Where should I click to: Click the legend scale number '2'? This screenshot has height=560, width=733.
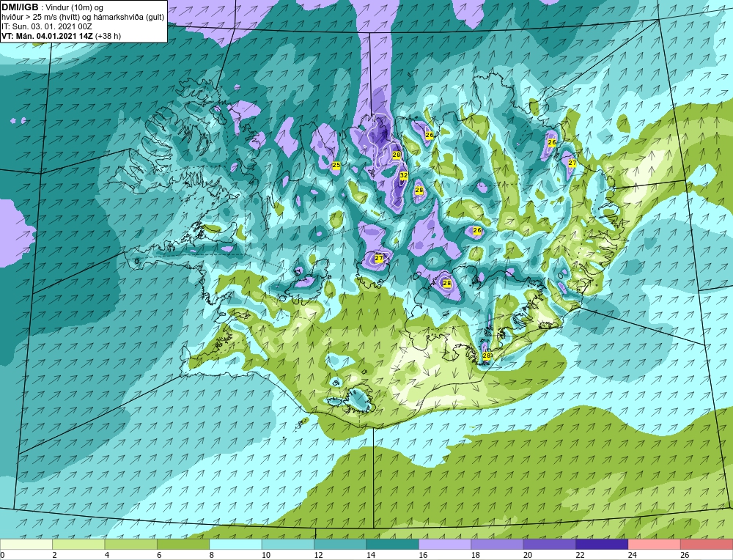click(54, 555)
